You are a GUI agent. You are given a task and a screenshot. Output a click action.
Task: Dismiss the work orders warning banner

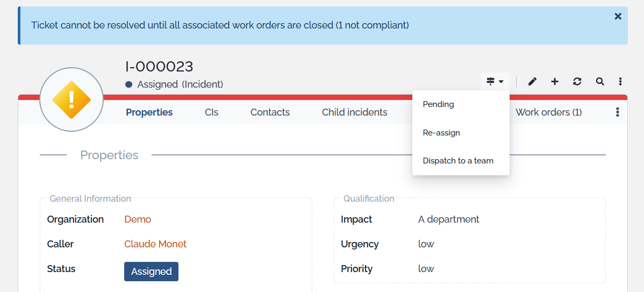[x=618, y=16]
